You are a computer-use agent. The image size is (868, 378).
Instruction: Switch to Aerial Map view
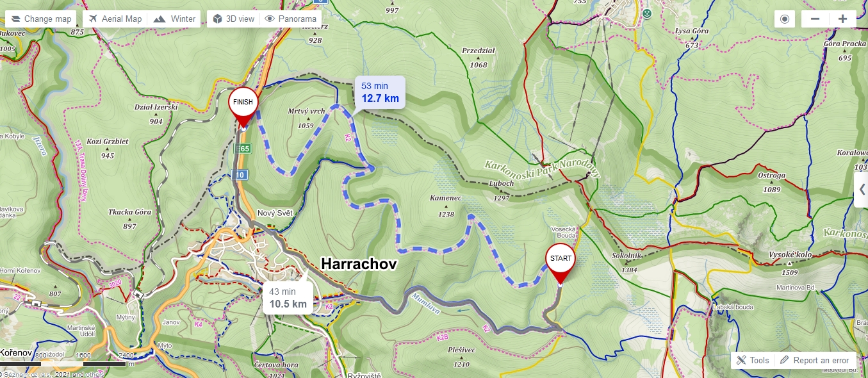click(x=115, y=19)
